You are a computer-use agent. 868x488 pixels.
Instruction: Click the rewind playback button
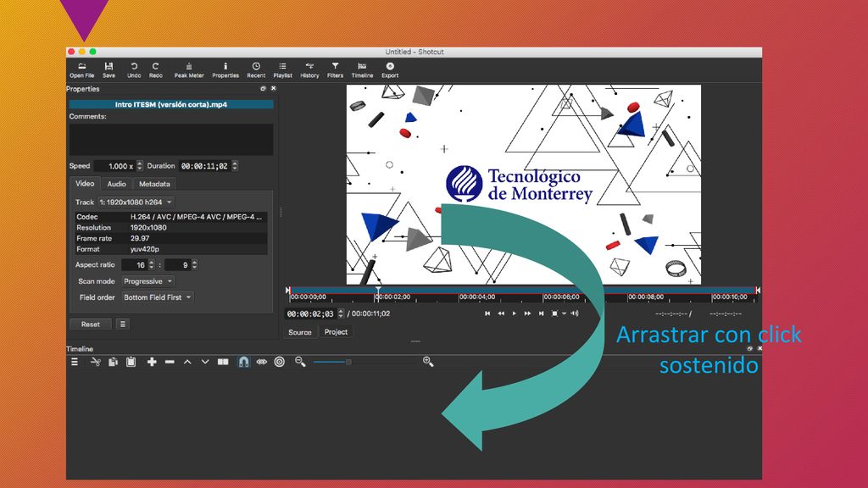tap(501, 313)
